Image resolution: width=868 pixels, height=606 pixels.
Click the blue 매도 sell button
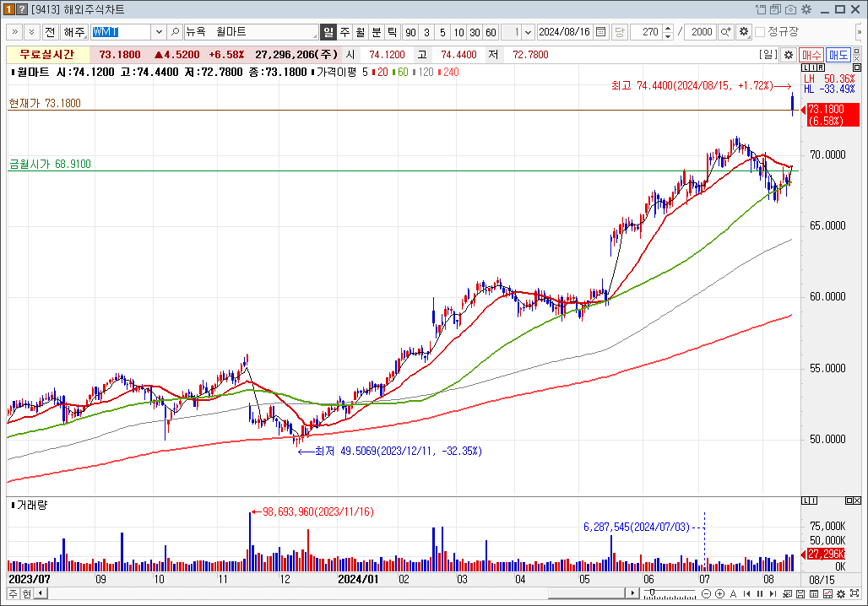click(x=838, y=55)
